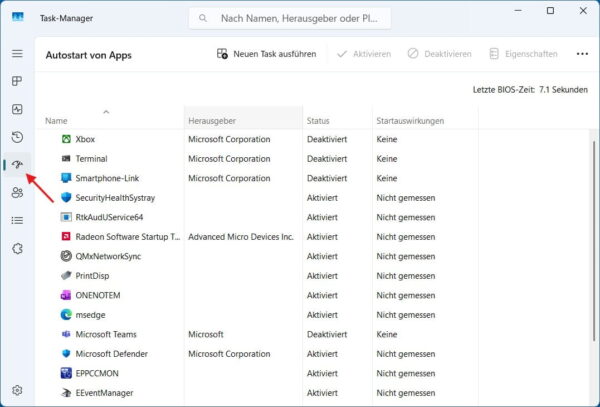Select the RtkAudUService64 entry

pyautogui.click(x=109, y=217)
